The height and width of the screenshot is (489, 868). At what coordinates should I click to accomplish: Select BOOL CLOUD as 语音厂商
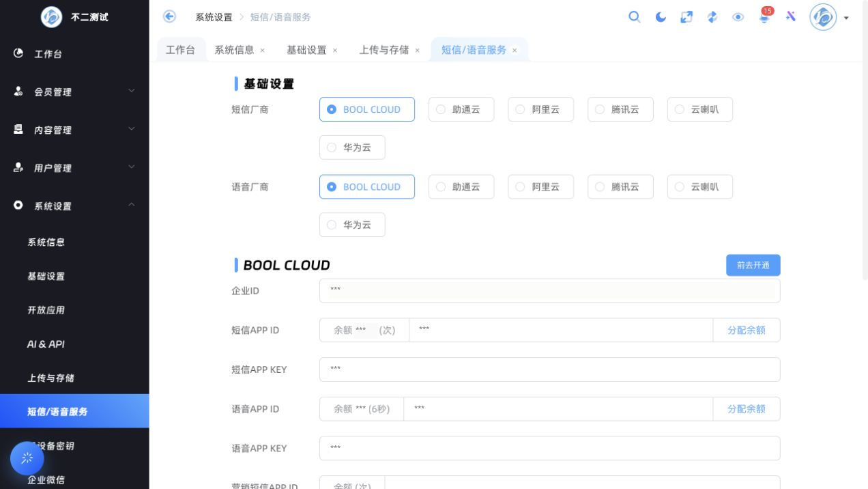pyautogui.click(x=367, y=187)
